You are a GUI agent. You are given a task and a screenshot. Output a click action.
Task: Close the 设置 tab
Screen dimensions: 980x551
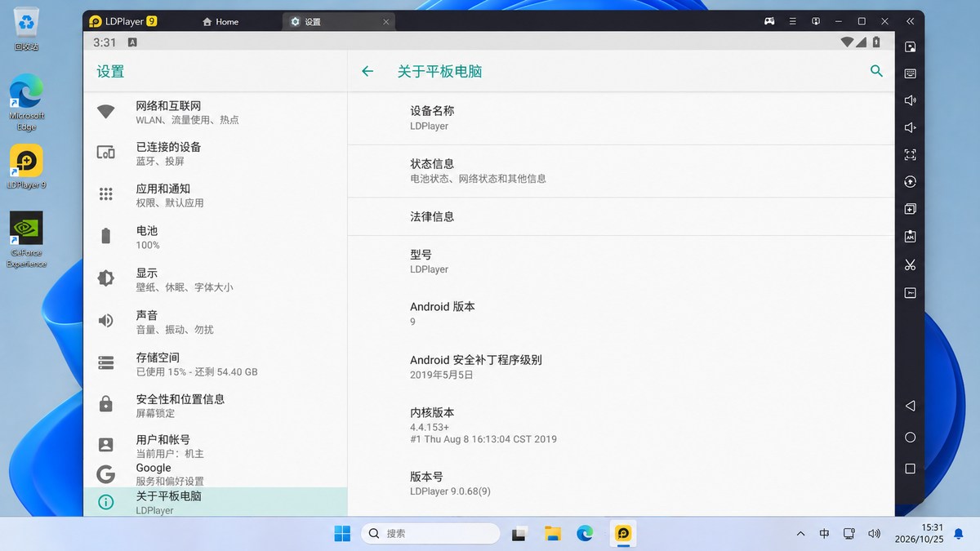point(387,21)
